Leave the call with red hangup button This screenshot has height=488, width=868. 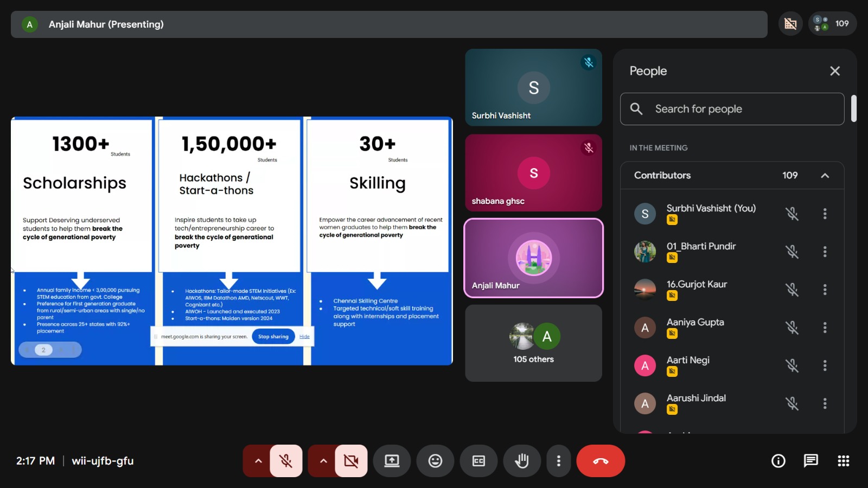pyautogui.click(x=601, y=461)
